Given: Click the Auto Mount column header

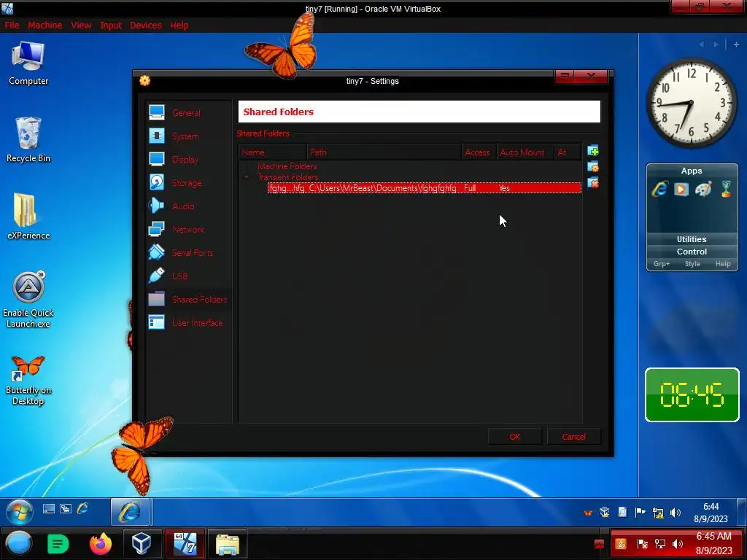Looking at the screenshot, I should click(524, 152).
